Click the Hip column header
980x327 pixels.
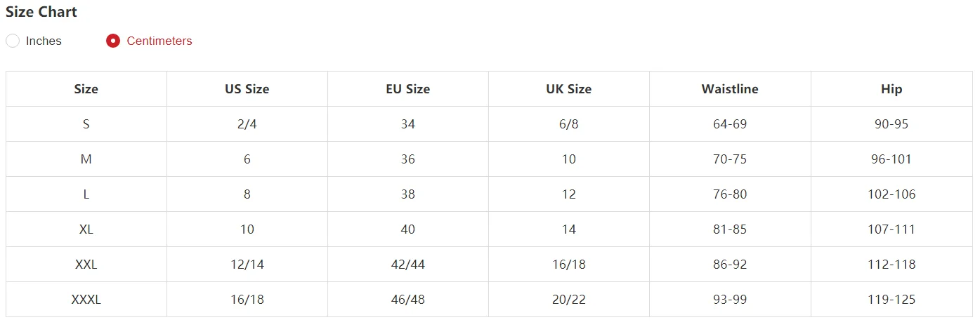point(891,89)
